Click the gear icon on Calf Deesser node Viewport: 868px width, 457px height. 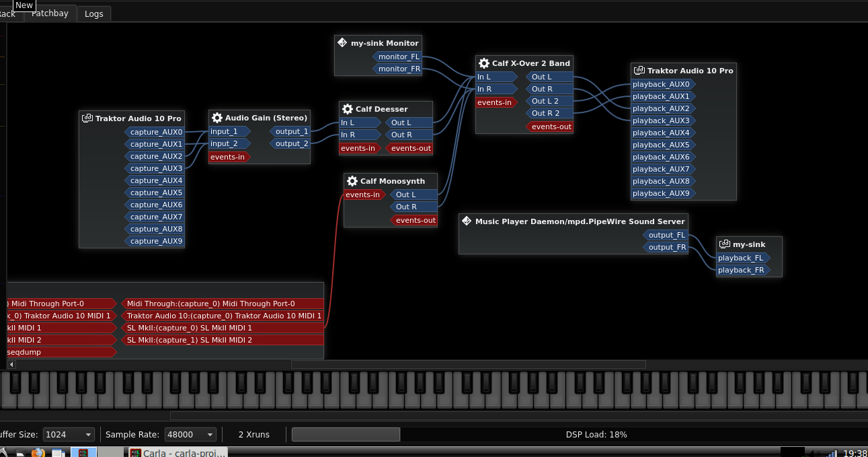348,108
